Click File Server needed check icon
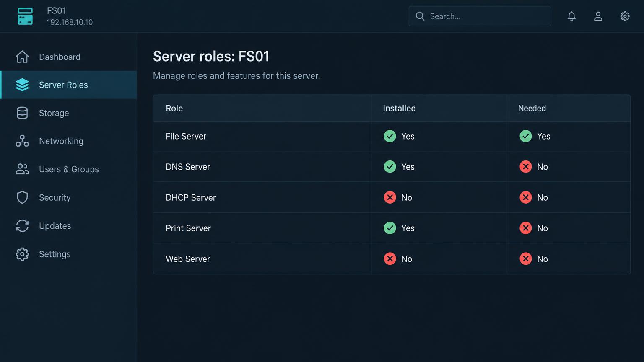Viewport: 644px width, 362px height. [x=526, y=136]
